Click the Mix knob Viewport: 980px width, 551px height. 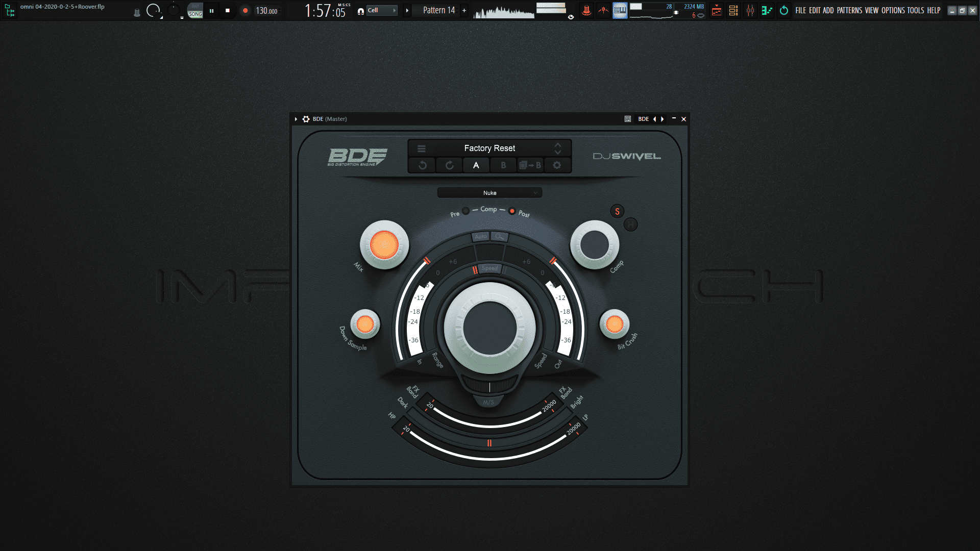[384, 245]
